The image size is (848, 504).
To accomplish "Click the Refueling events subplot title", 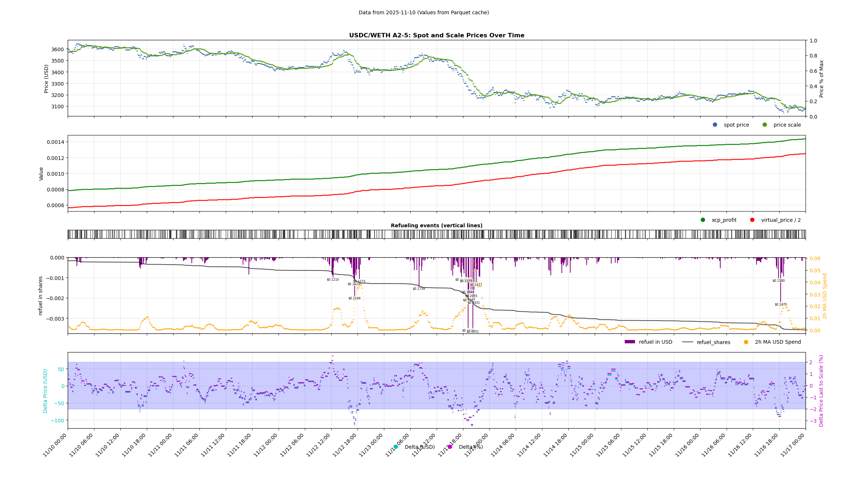I will [436, 225].
